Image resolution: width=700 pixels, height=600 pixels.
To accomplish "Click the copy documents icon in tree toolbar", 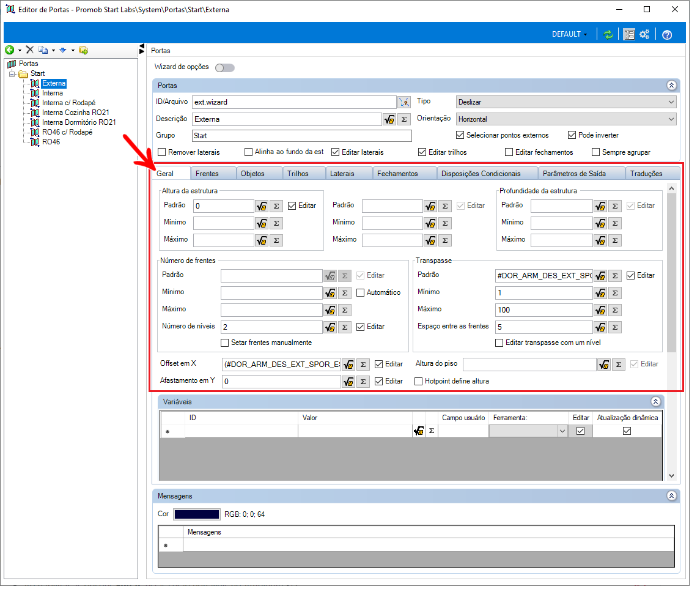I will 43,51.
